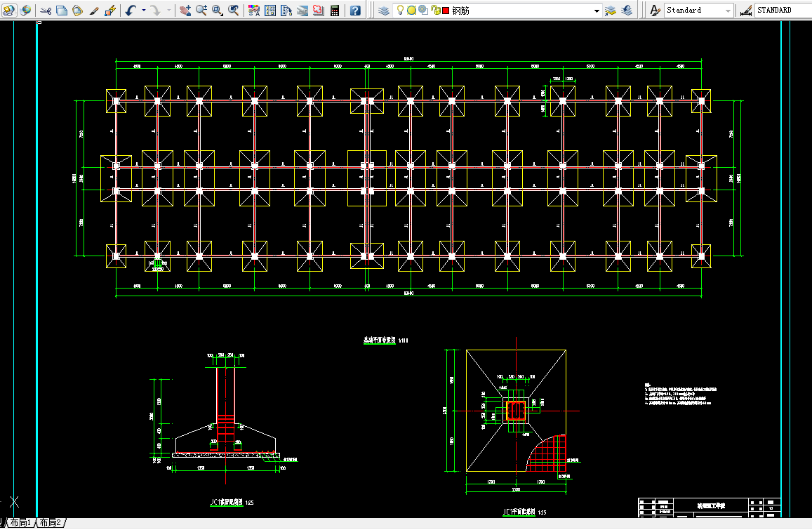This screenshot has width=812, height=530.
Task: Toggle freeze in current viewport icon
Action: click(x=423, y=10)
